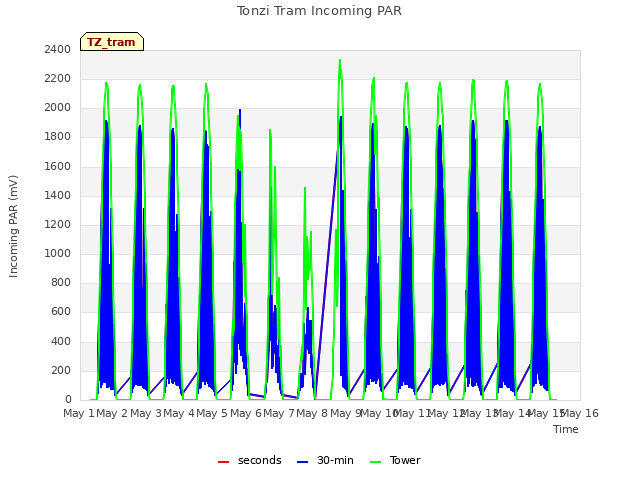Toggle the 30-min legend entry
Viewport: 640px width, 480px height.
tap(325, 460)
